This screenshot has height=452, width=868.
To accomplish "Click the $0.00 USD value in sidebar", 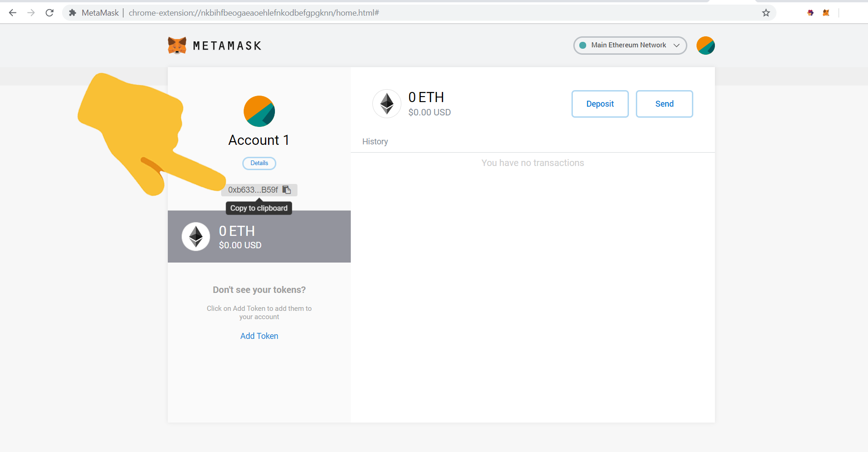I will click(240, 246).
